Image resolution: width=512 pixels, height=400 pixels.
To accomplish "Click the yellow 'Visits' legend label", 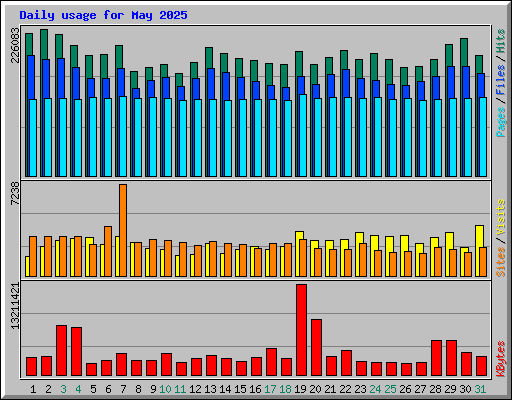I will click(500, 217).
